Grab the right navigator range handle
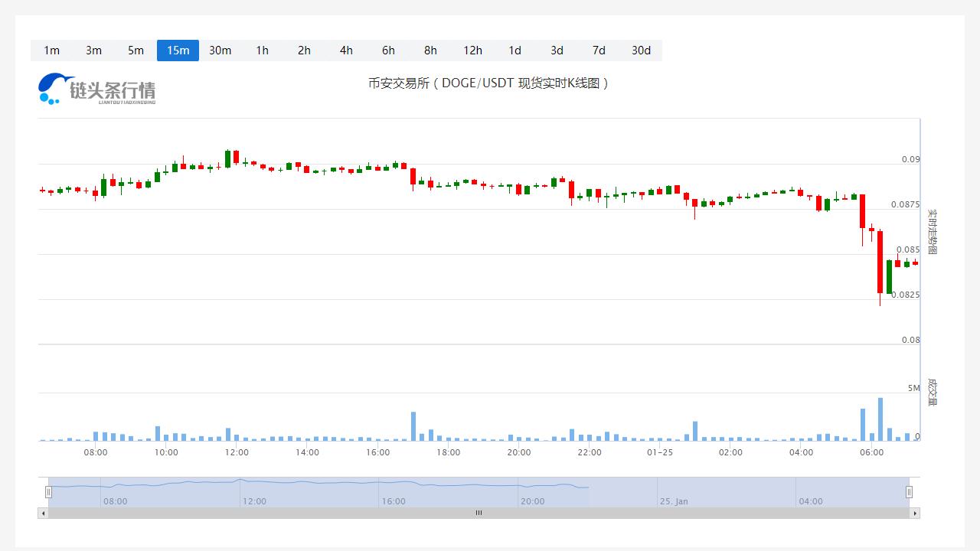980x551 pixels. pos(910,492)
